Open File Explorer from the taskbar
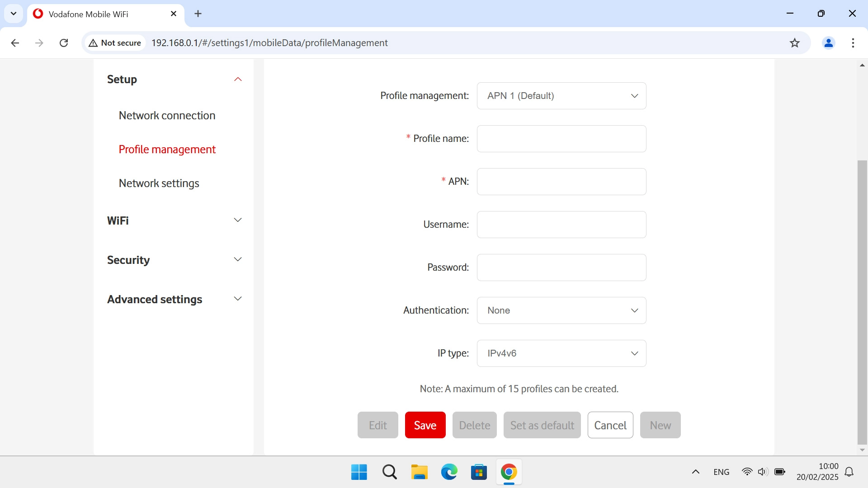This screenshot has width=868, height=488. pyautogui.click(x=419, y=472)
